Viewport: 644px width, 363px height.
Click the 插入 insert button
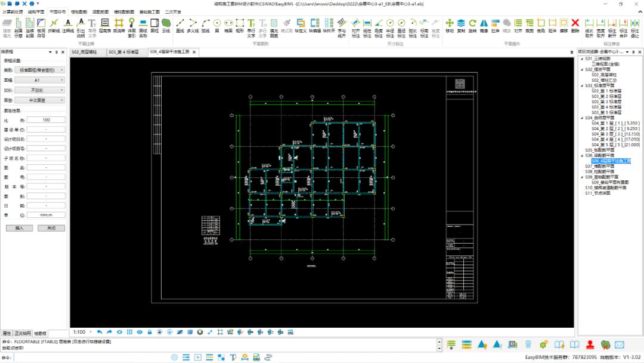tap(19, 228)
